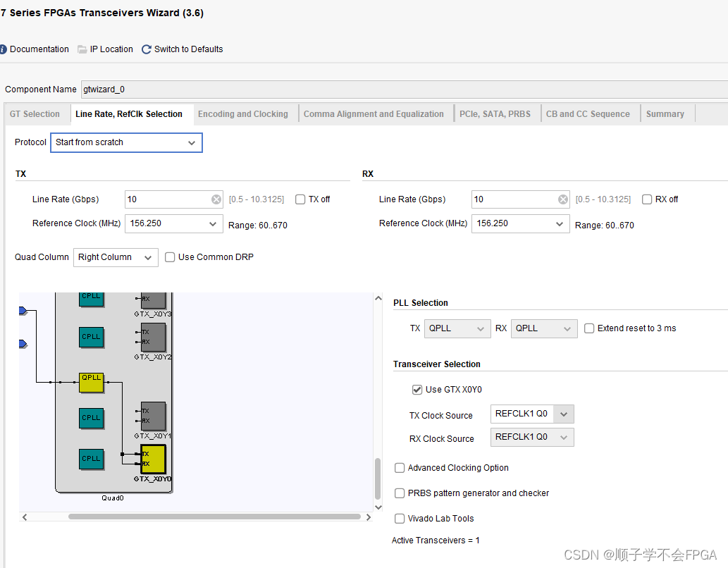The width and height of the screenshot is (728, 568).
Task: Click the Switch to Defaults refresh icon
Action: coord(147,49)
